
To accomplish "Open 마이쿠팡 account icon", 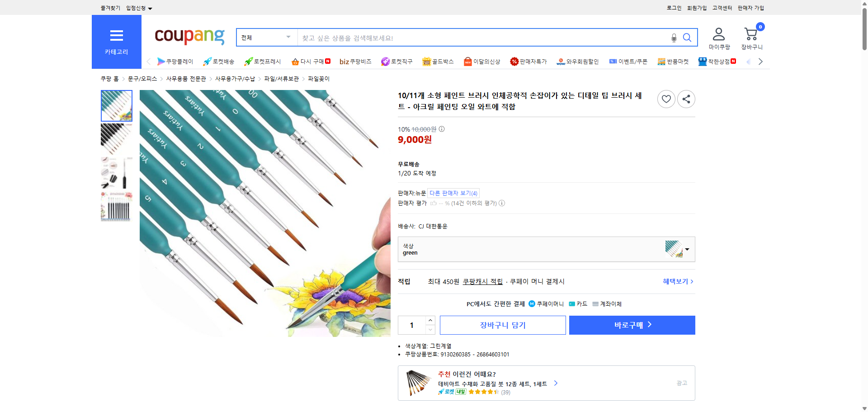I will (718, 34).
